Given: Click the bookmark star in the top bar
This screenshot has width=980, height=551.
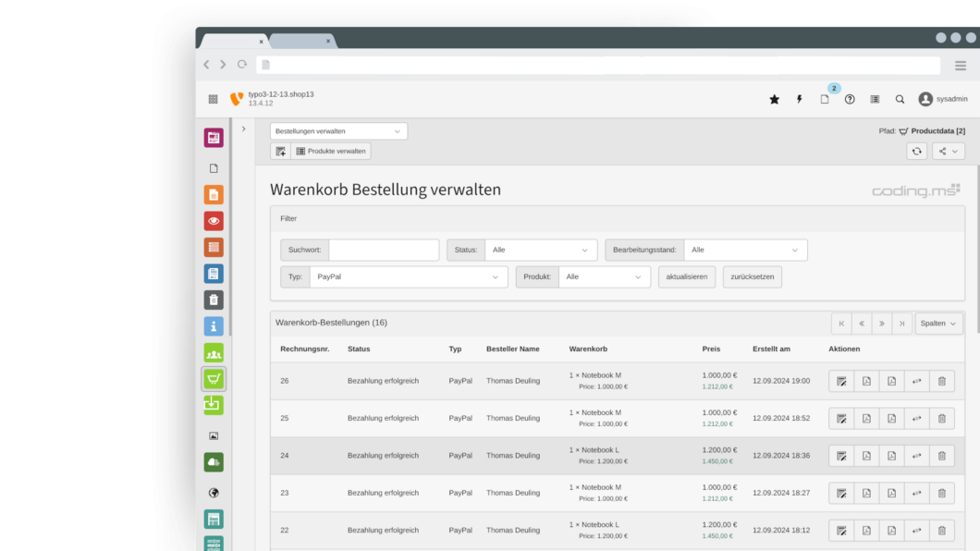Looking at the screenshot, I should (774, 98).
